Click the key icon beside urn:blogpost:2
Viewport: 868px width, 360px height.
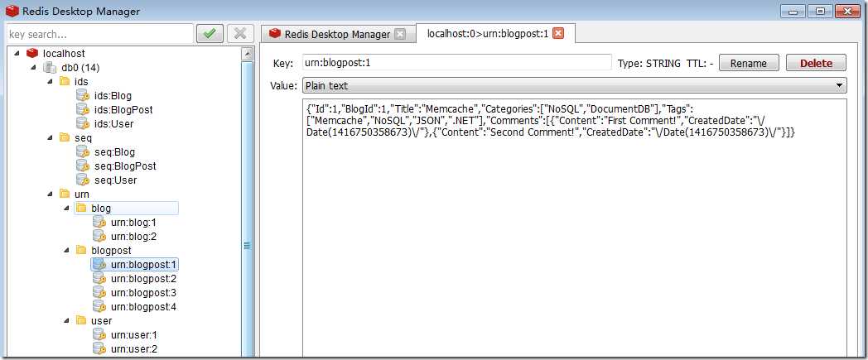pyautogui.click(x=99, y=279)
